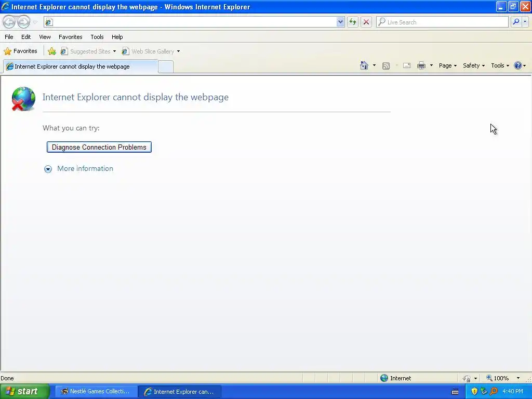
Task: Open the File menu
Action: pyautogui.click(x=9, y=37)
